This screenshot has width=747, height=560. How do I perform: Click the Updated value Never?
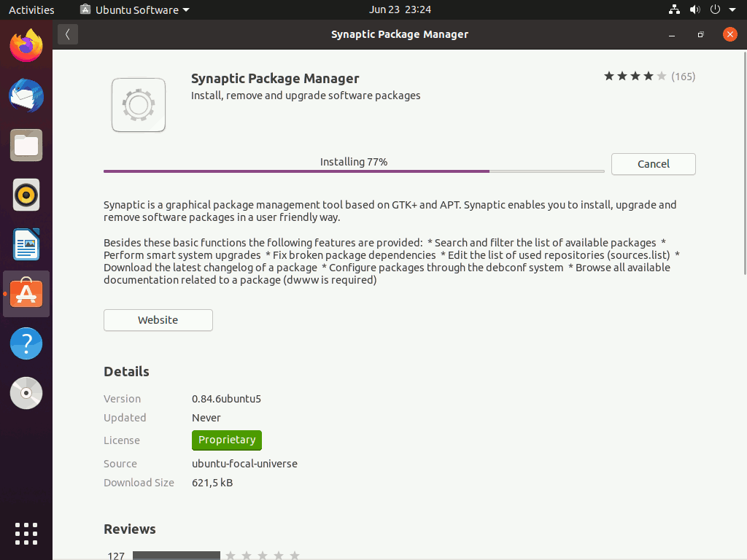click(206, 418)
